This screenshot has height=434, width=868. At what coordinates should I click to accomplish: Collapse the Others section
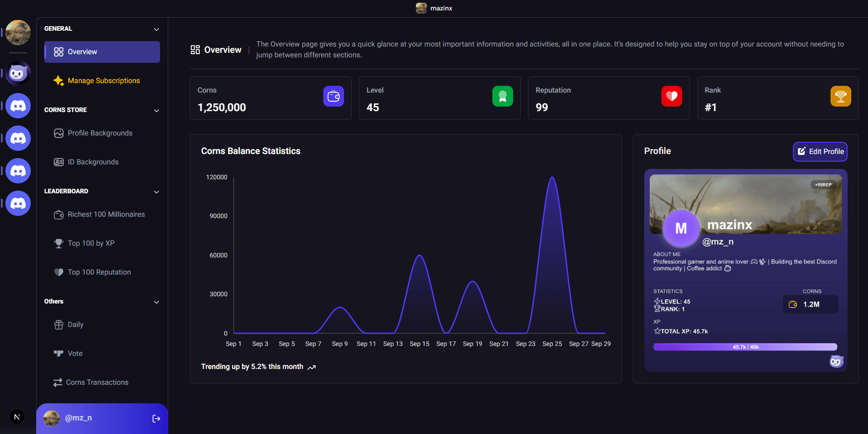(x=156, y=302)
